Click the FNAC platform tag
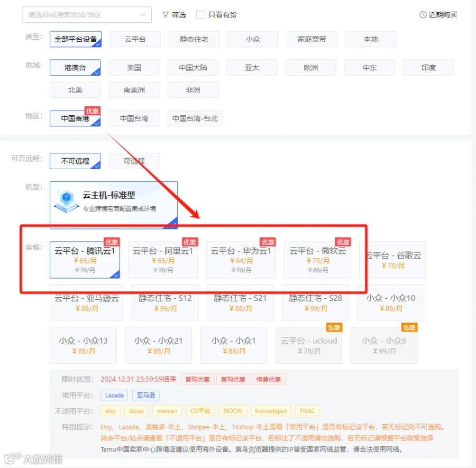The image size is (476, 468). 307,411
